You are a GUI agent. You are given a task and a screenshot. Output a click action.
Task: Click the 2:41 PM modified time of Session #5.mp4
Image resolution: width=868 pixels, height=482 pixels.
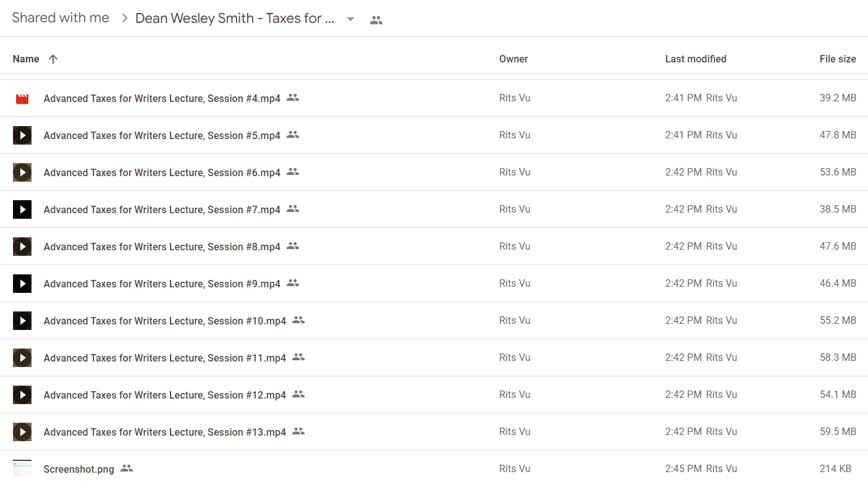pos(683,135)
